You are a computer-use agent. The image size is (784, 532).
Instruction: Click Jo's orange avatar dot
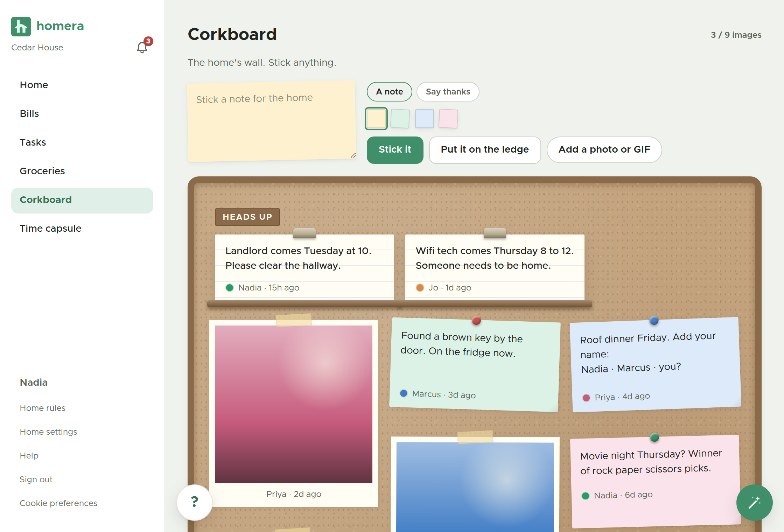point(420,288)
